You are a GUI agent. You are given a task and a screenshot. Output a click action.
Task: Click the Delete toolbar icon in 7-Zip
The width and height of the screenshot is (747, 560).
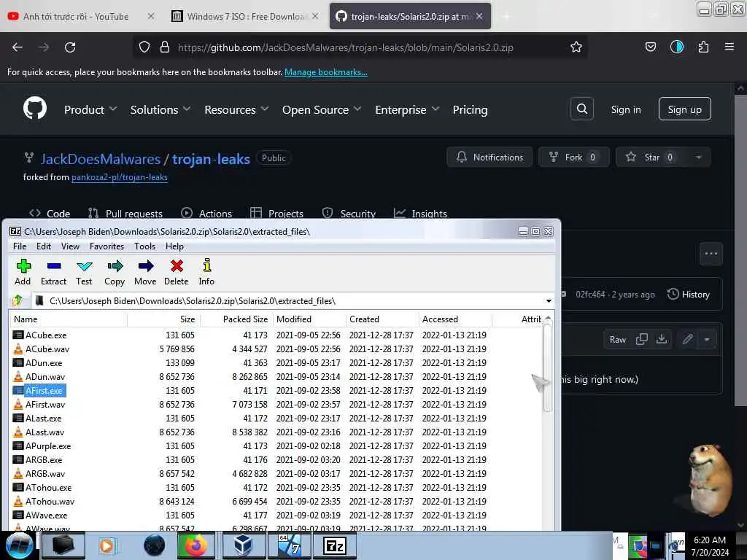pos(177,272)
